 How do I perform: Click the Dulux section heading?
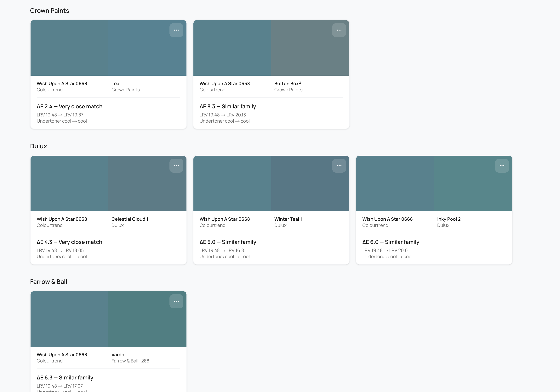pyautogui.click(x=38, y=146)
